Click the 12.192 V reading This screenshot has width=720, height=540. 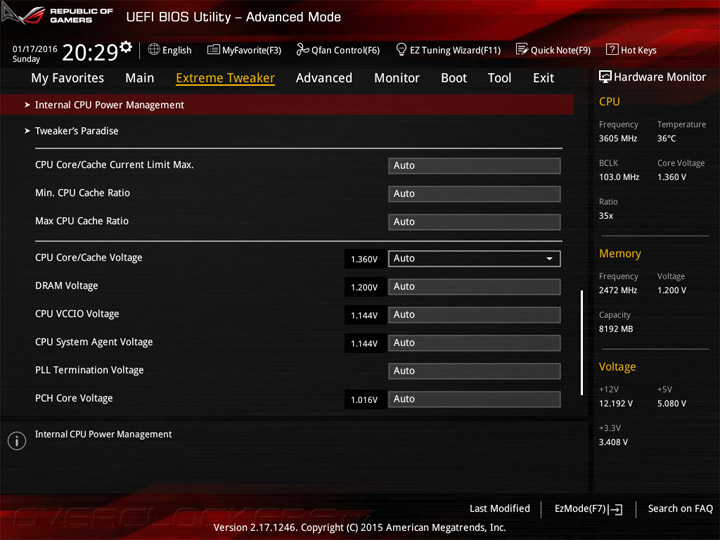pyautogui.click(x=616, y=403)
